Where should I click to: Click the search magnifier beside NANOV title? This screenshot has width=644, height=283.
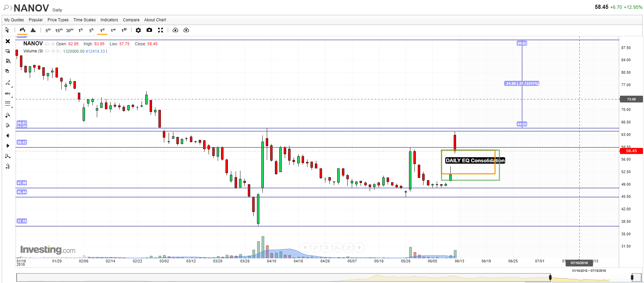tap(6, 7)
